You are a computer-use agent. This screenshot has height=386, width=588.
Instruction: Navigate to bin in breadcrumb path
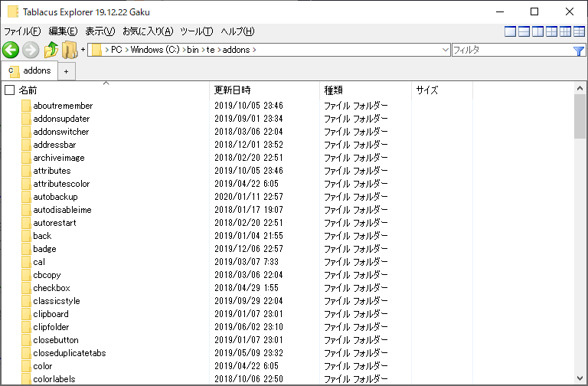(193, 50)
